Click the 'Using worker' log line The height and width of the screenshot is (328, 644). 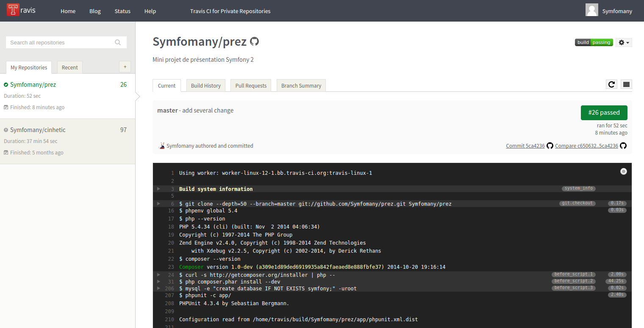(x=275, y=173)
